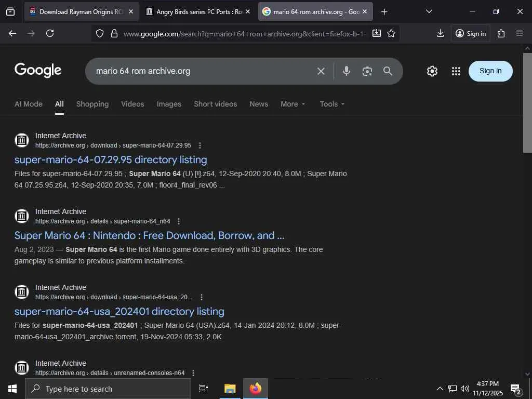Bookmark this page with the star icon

(391, 33)
